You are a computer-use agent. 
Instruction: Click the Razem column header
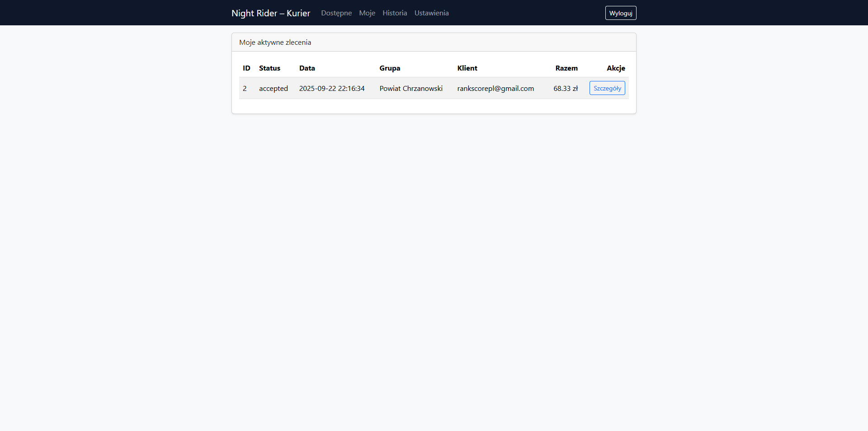pyautogui.click(x=566, y=68)
